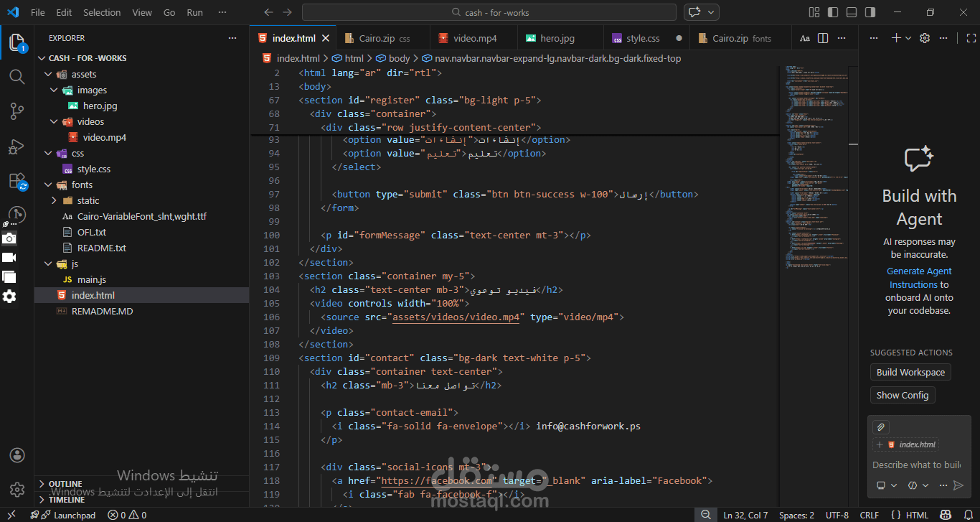Click the remote window icon in status bar
Viewport: 980px width, 522px height.
pos(11,515)
